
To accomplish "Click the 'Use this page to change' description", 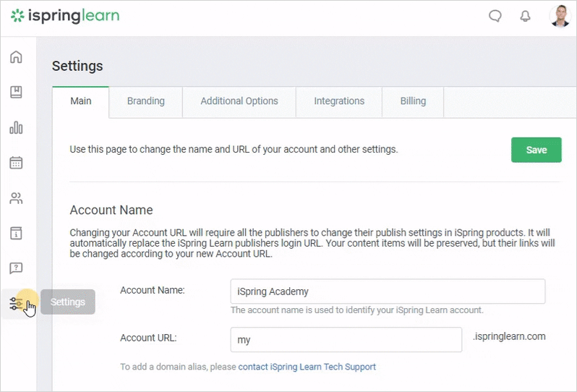I will click(x=234, y=150).
